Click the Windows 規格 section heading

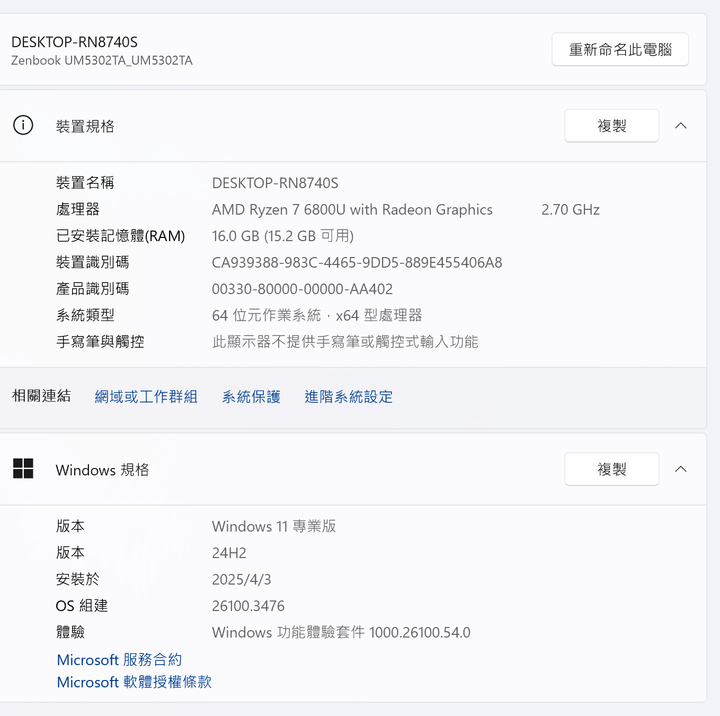coord(102,469)
